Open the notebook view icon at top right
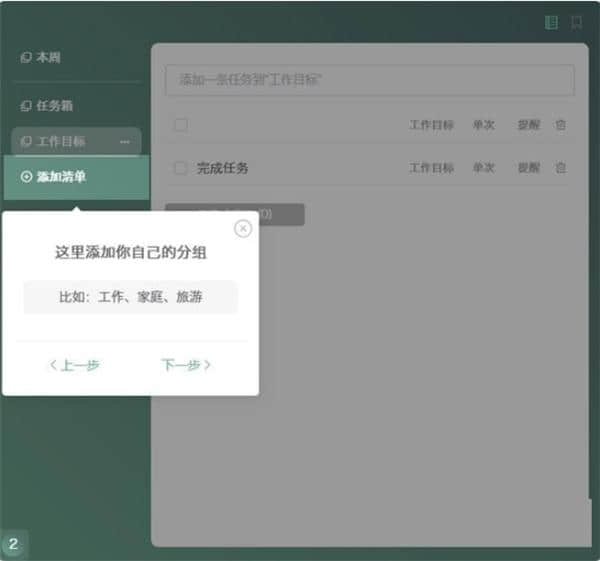The width and height of the screenshot is (600, 561). tap(551, 22)
